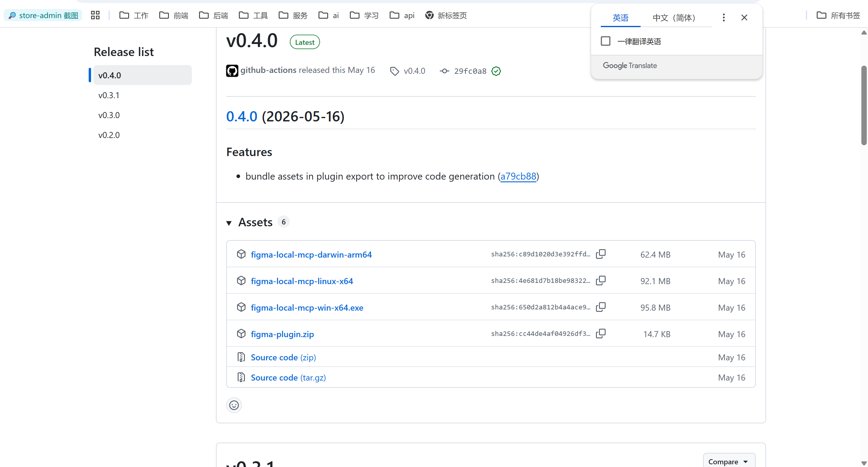Open the v0.4.0 tag link
868x467 pixels.
[x=408, y=71]
